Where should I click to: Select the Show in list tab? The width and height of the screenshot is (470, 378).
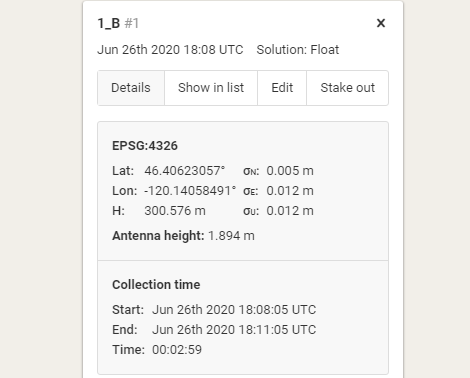pyautogui.click(x=211, y=88)
